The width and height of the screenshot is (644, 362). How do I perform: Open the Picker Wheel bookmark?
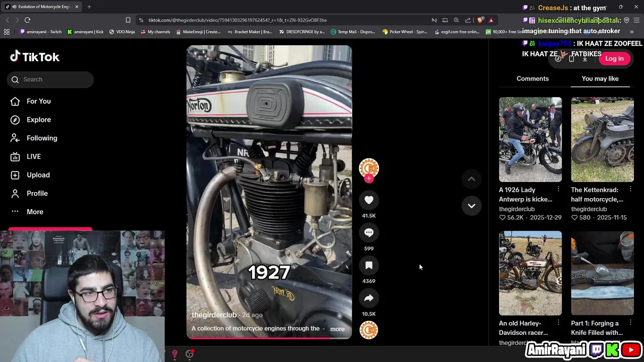pyautogui.click(x=405, y=32)
